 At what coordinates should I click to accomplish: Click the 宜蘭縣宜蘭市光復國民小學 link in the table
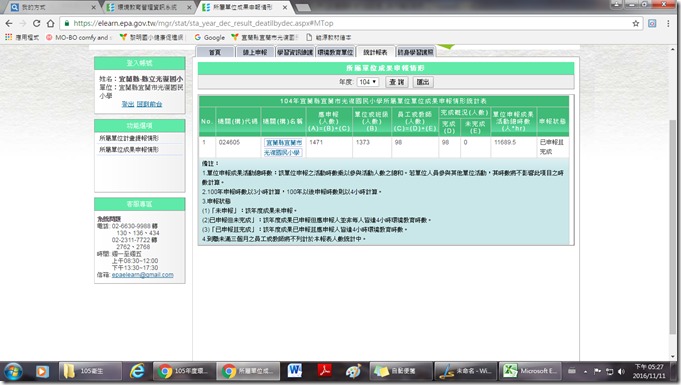[283, 147]
